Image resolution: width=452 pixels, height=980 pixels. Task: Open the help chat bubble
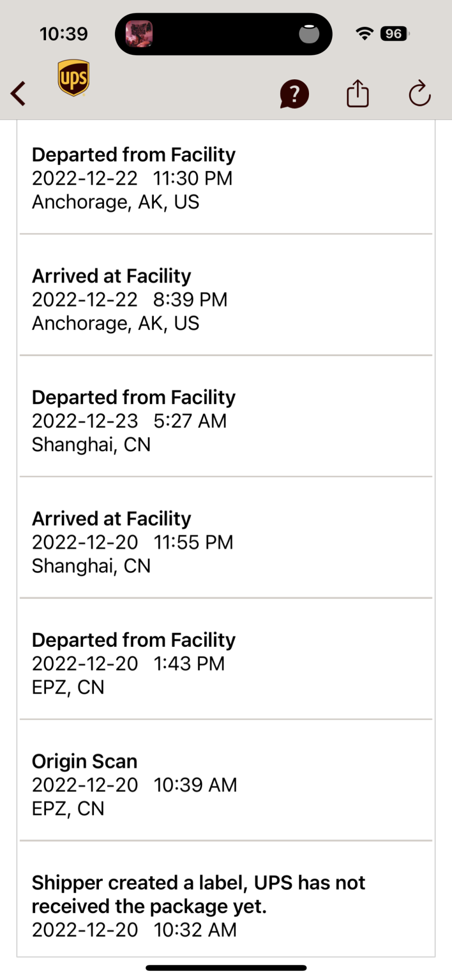point(294,94)
